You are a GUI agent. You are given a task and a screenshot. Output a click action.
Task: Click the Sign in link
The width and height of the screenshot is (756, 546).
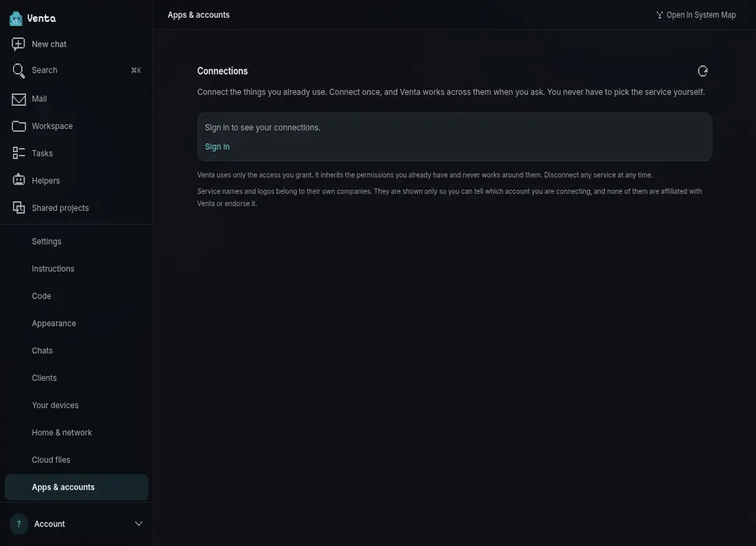(217, 147)
